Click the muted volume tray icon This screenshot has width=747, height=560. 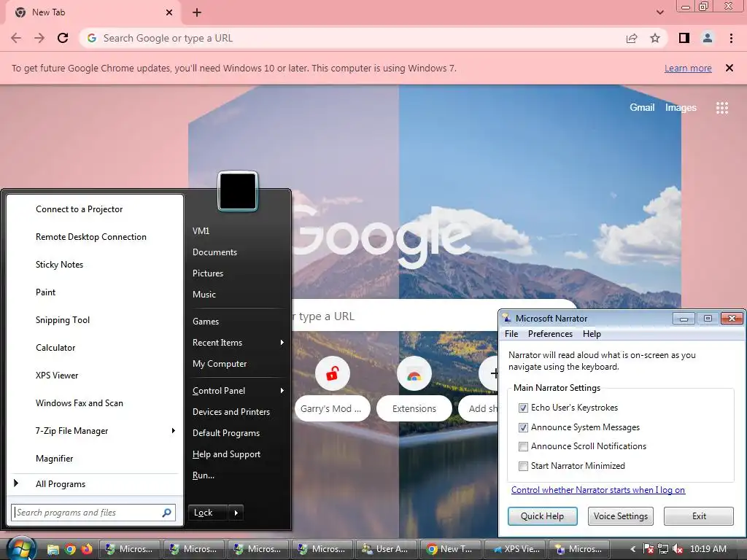point(677,549)
